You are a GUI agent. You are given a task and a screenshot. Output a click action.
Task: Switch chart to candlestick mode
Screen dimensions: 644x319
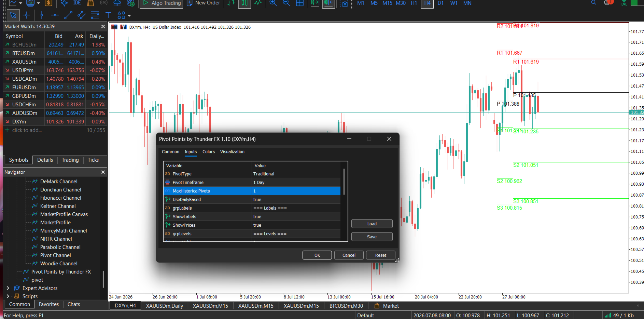(x=244, y=3)
